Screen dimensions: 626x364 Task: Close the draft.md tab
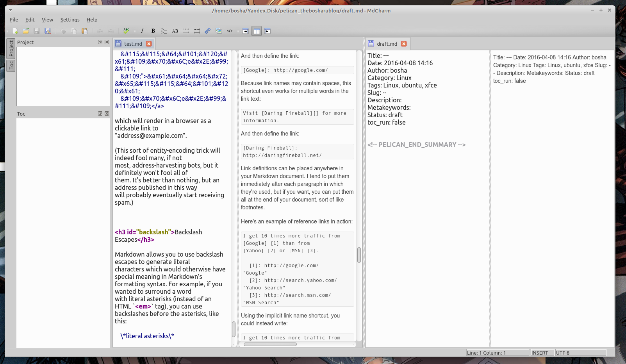click(404, 44)
